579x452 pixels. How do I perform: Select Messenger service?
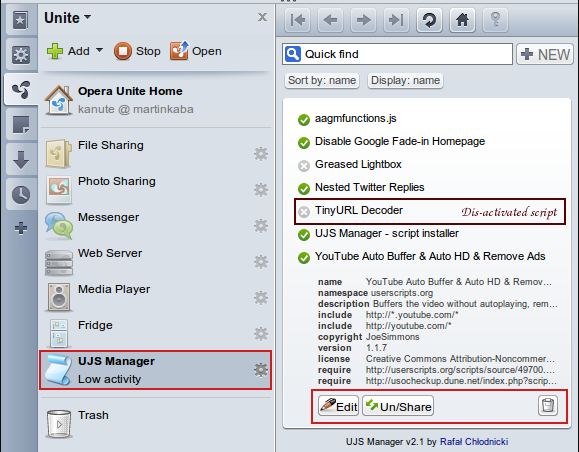tap(155, 226)
